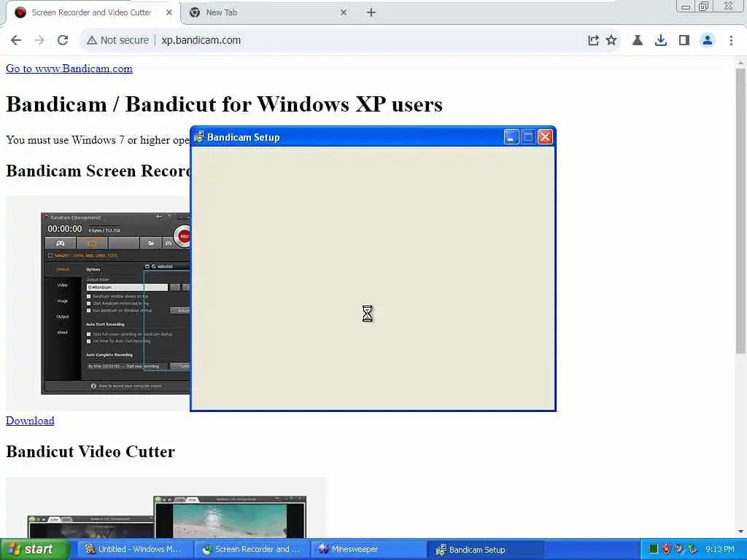Click the 9:13 PM taskbar clock
747x560 pixels.
click(720, 550)
